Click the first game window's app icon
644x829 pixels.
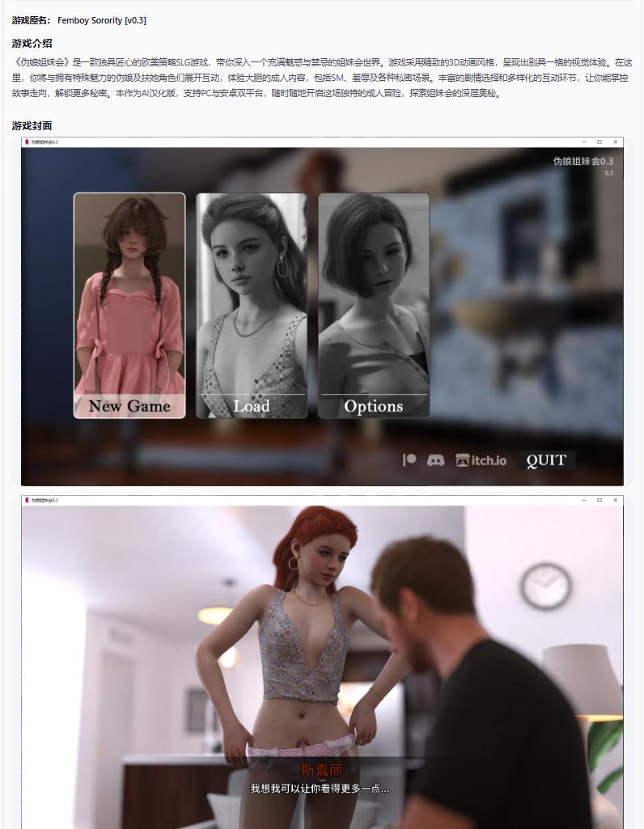tap(27, 142)
